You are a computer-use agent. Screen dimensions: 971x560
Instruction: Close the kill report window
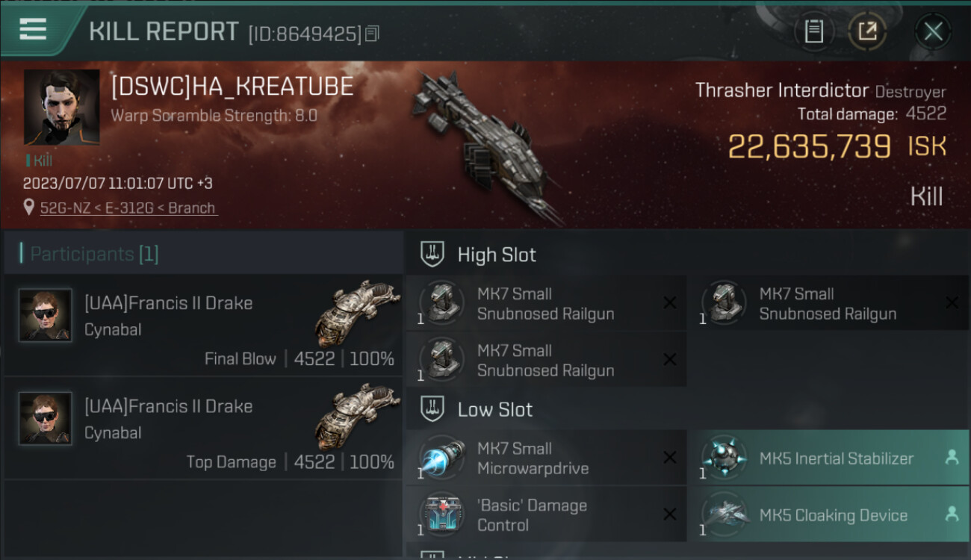point(933,31)
